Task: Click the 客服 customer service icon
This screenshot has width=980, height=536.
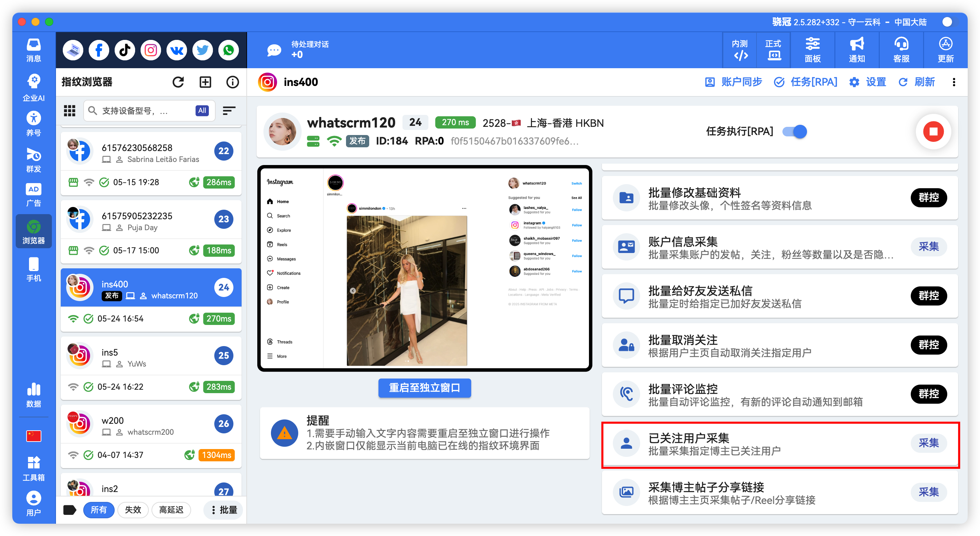Action: tap(901, 49)
